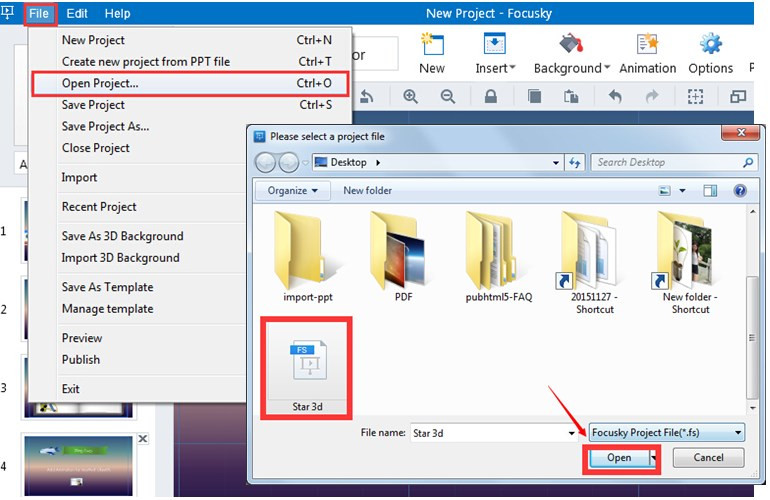The image size is (770, 500).
Task: Click the Open button split arrow
Action: click(x=653, y=458)
